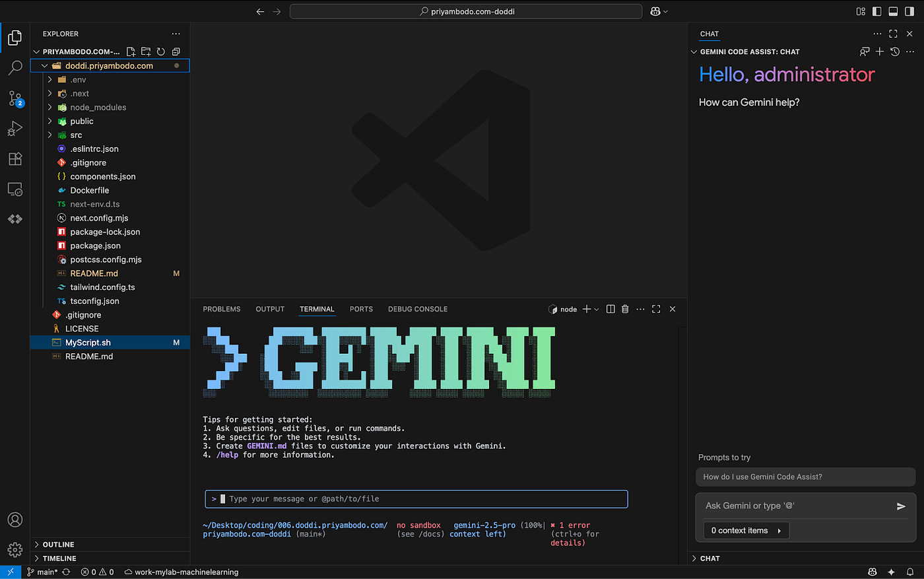
Task: Open Explorer views and more actions menu
Action: 176,34
